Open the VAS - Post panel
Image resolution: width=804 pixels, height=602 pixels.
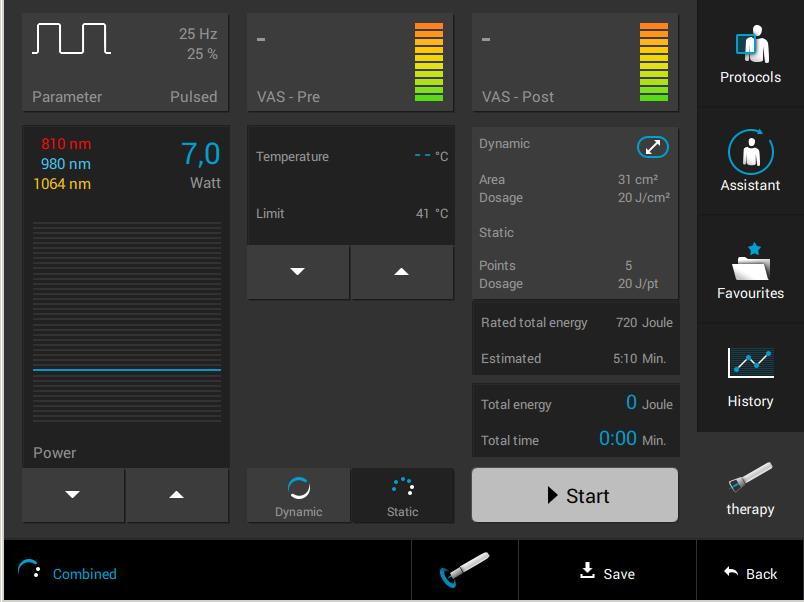coord(575,60)
